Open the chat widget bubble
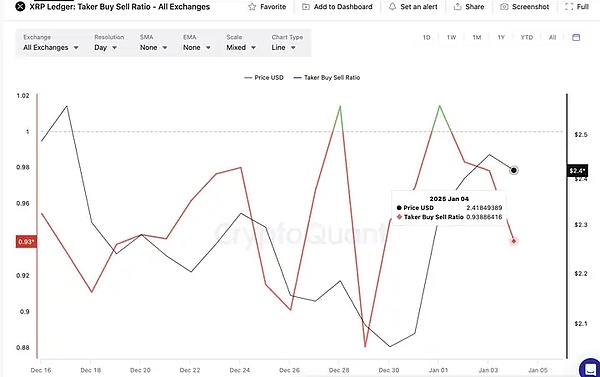 tap(590, 368)
